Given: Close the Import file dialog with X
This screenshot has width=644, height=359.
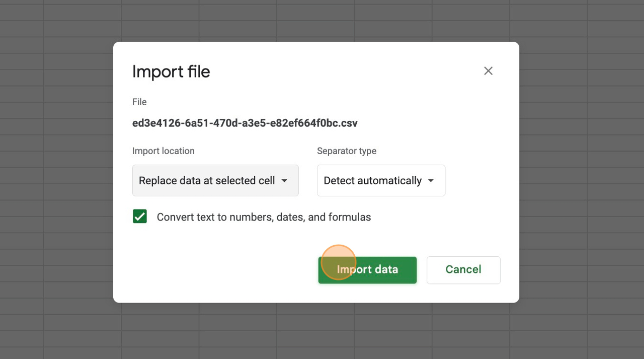Looking at the screenshot, I should (488, 71).
